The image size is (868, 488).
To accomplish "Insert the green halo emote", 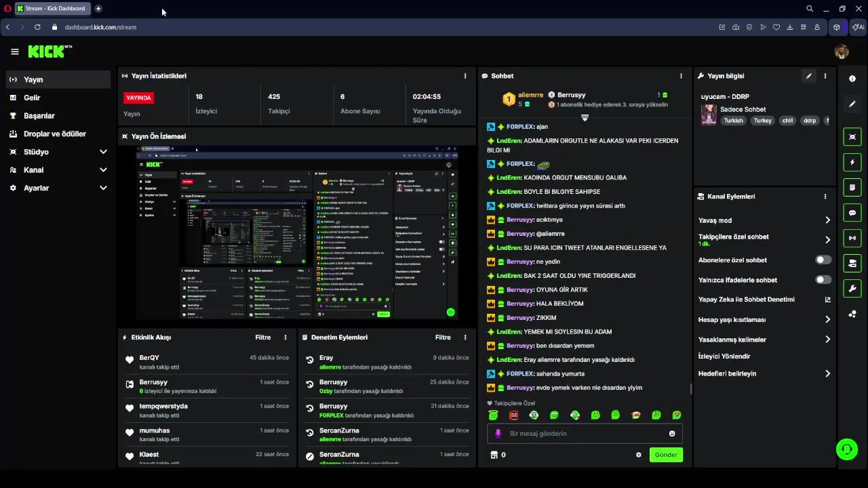I will coord(493,415).
